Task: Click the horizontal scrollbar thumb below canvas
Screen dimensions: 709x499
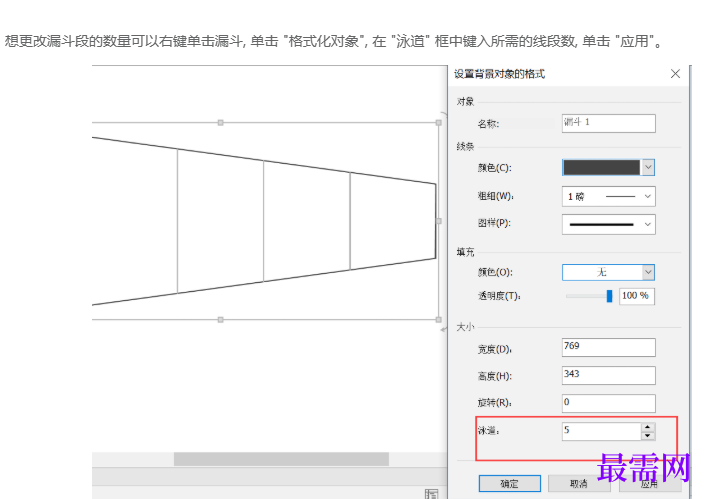Action: (281, 459)
